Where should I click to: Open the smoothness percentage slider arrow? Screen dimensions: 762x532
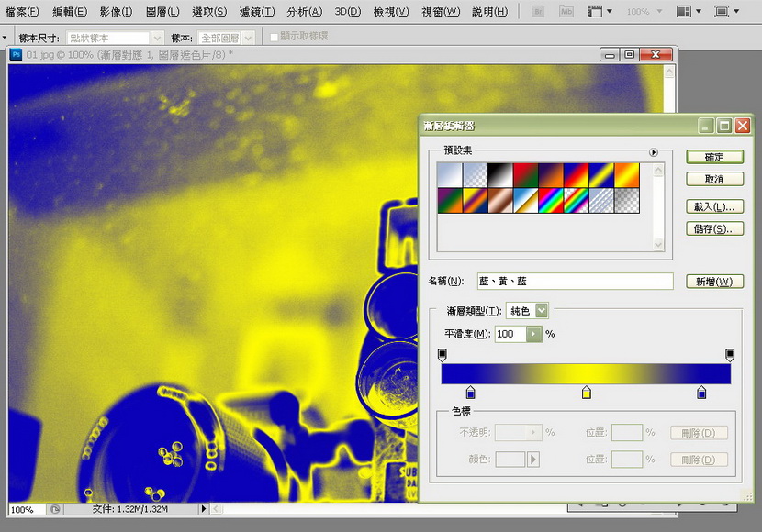(534, 334)
